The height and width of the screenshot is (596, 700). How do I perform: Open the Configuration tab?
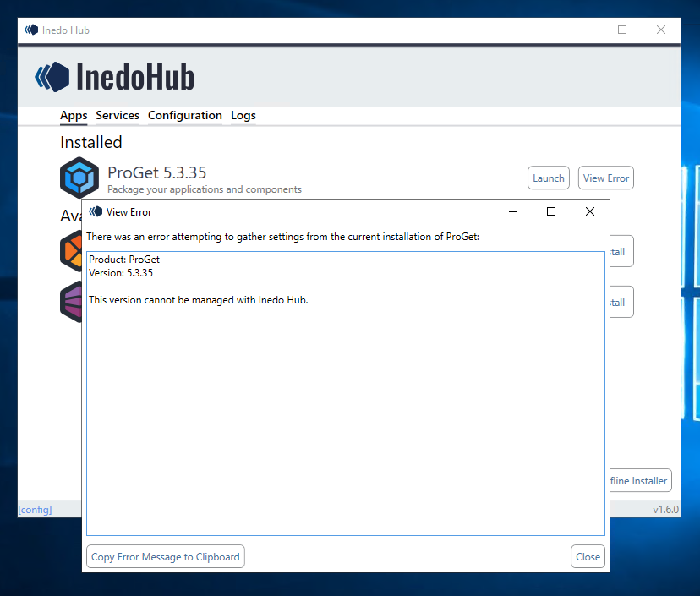tap(185, 116)
